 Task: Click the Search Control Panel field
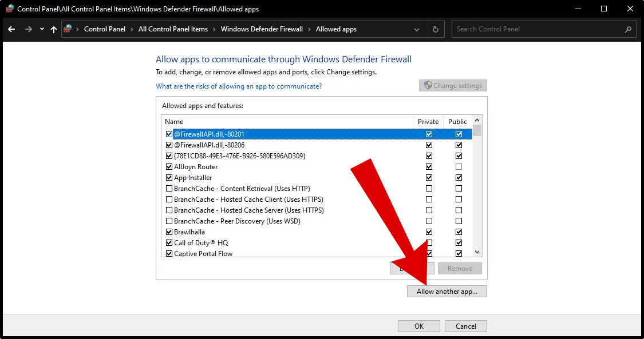click(x=538, y=29)
